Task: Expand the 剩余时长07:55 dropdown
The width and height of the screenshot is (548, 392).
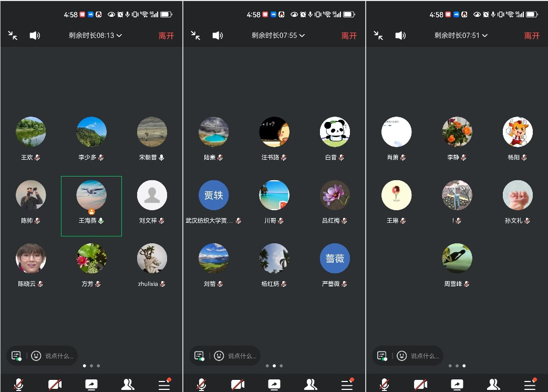Action: (278, 36)
